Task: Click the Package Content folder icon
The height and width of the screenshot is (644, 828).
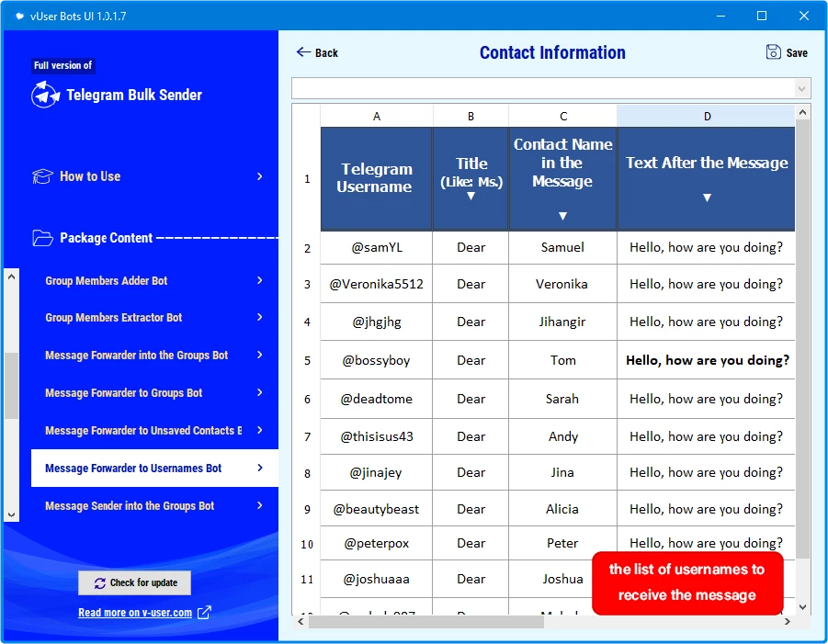Action: (x=42, y=238)
